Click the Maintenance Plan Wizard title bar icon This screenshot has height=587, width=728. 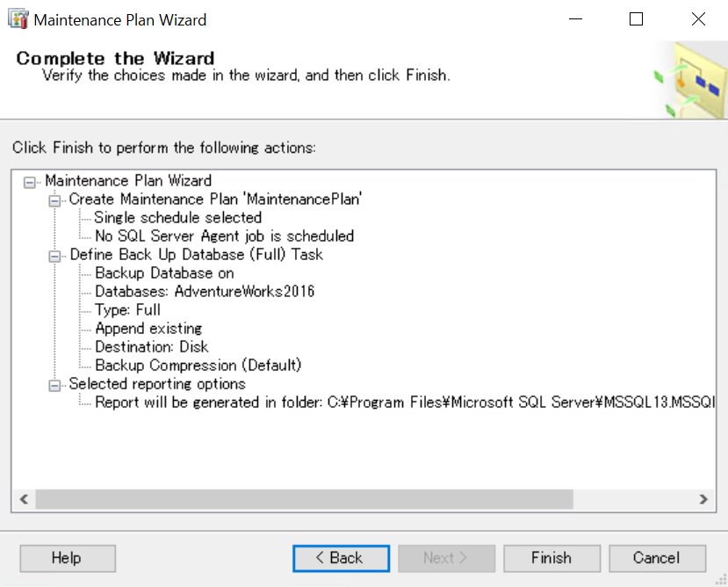pyautogui.click(x=18, y=19)
